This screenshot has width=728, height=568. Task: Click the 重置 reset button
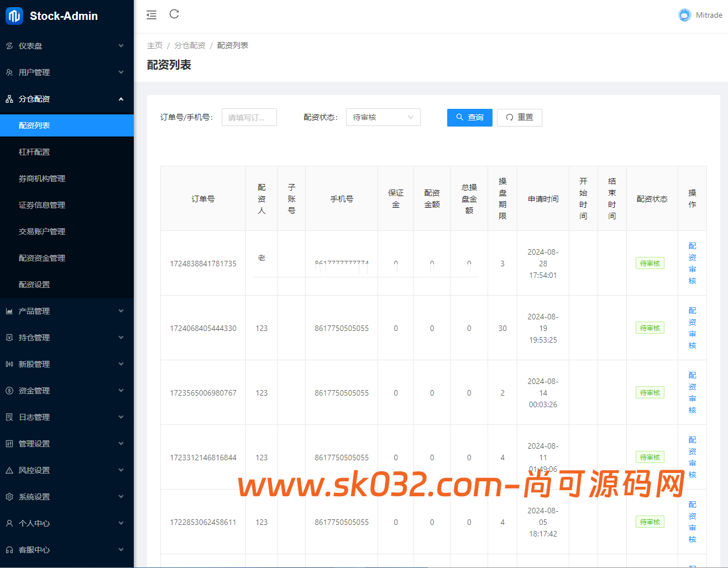point(518,117)
